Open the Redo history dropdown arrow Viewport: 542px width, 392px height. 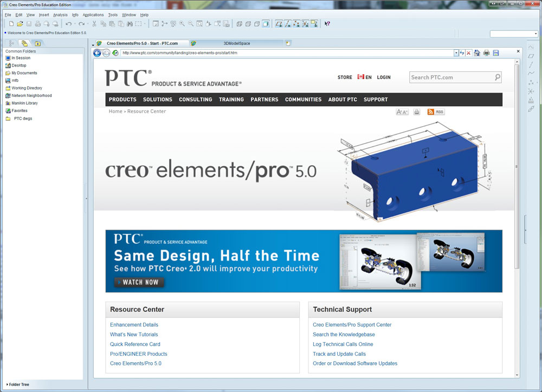tap(88, 24)
